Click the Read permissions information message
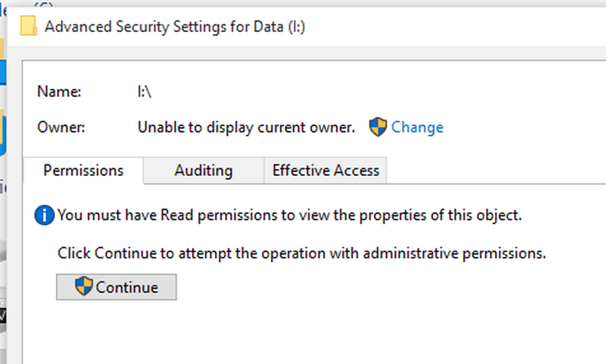The image size is (606, 364). [289, 215]
